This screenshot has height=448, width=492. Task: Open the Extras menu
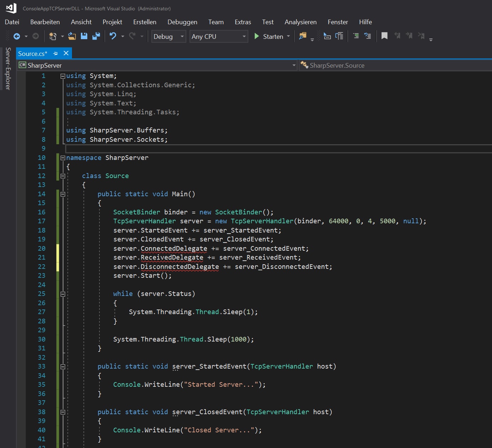[x=243, y=22]
